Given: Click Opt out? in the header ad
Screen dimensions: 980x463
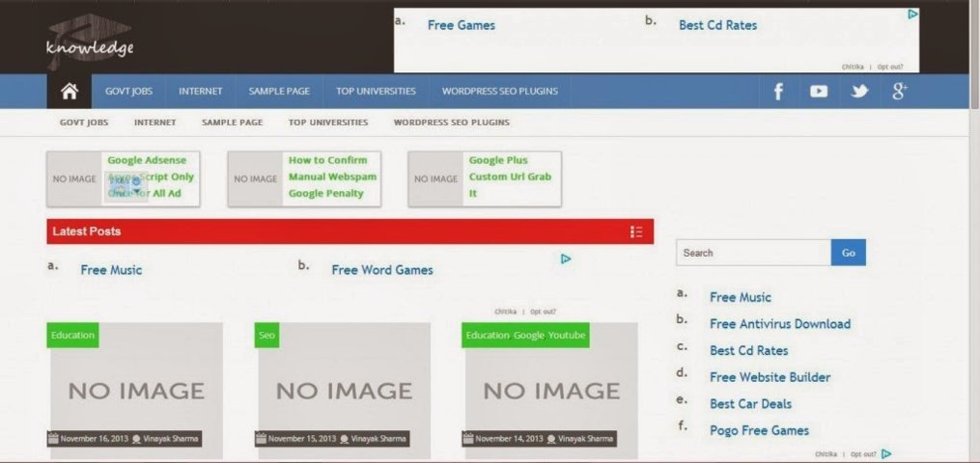Looking at the screenshot, I should click(889, 67).
